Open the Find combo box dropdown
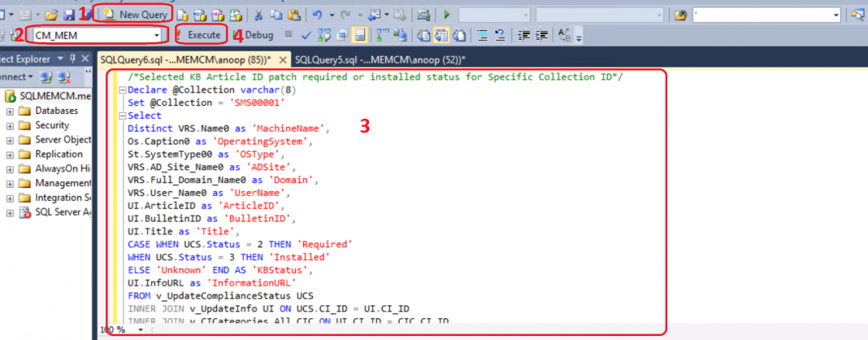Screen dimensions: 868x340 pos(835,15)
